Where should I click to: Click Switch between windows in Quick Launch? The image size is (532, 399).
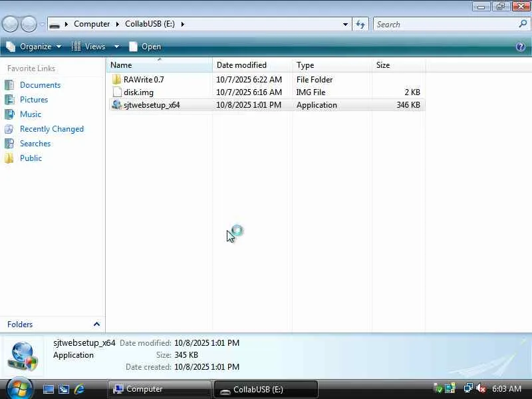(x=63, y=389)
